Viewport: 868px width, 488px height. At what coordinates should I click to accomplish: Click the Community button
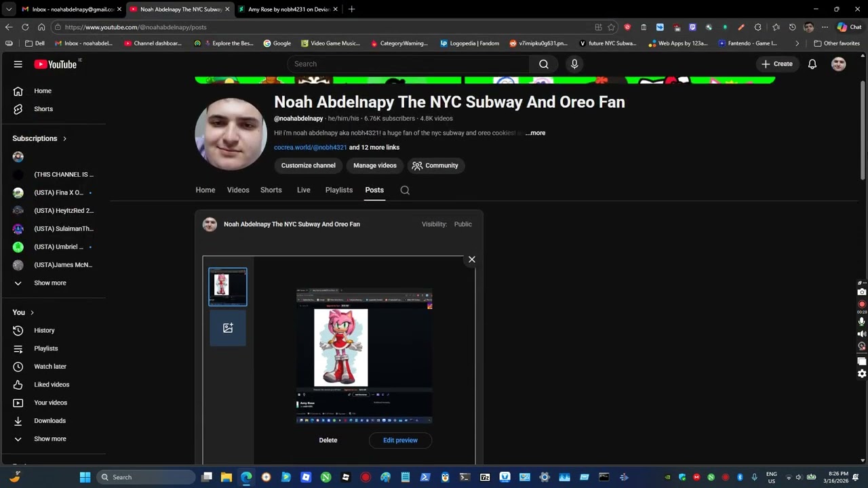click(435, 165)
